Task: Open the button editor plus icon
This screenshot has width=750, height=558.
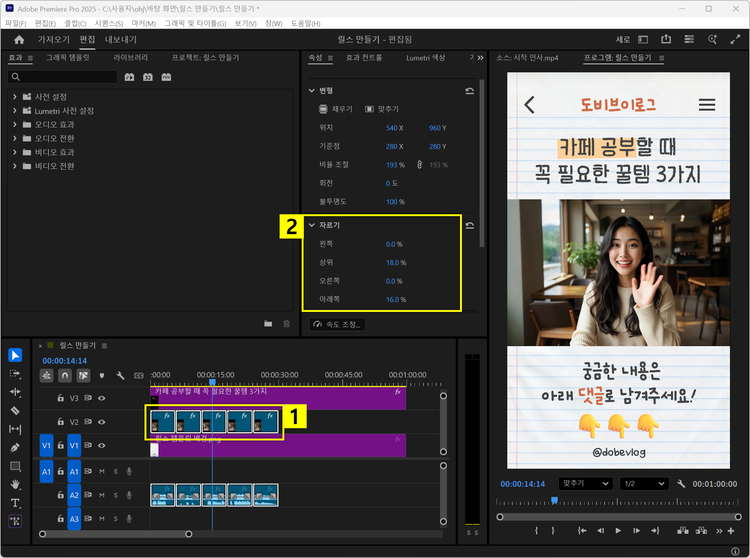Action: click(731, 531)
